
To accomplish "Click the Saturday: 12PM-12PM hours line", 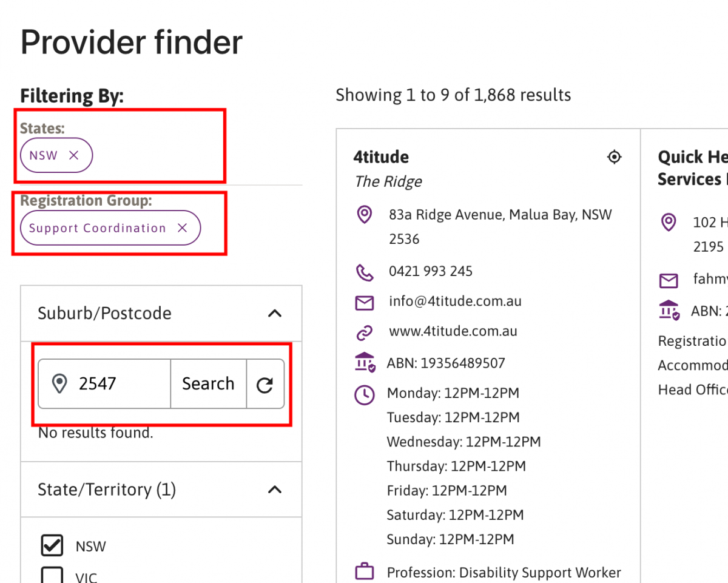I will [x=456, y=514].
